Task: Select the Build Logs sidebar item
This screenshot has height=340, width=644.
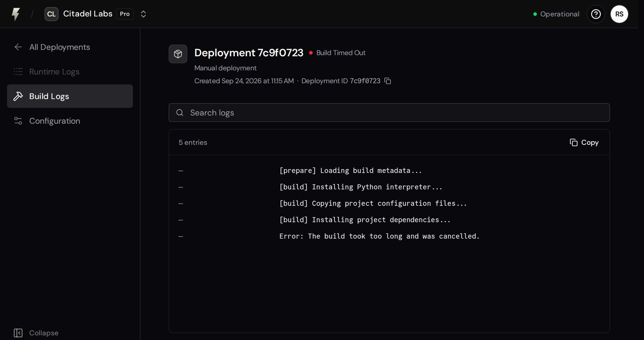Action: [x=70, y=96]
